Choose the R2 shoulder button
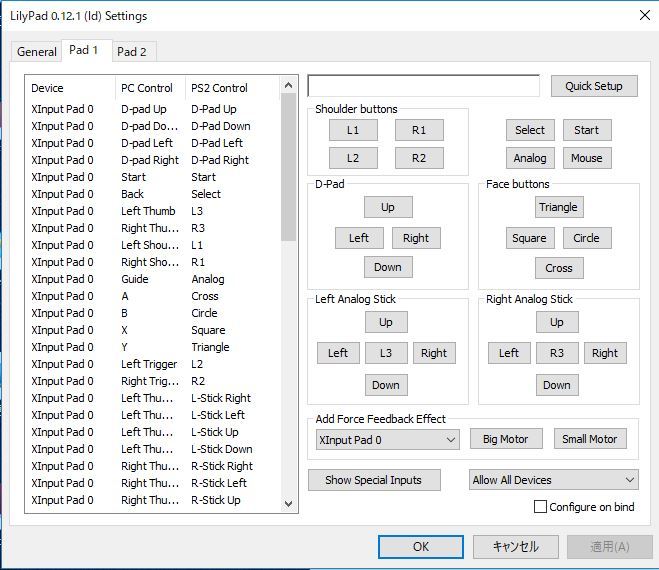Screen dimensions: 659x570 click(x=418, y=158)
